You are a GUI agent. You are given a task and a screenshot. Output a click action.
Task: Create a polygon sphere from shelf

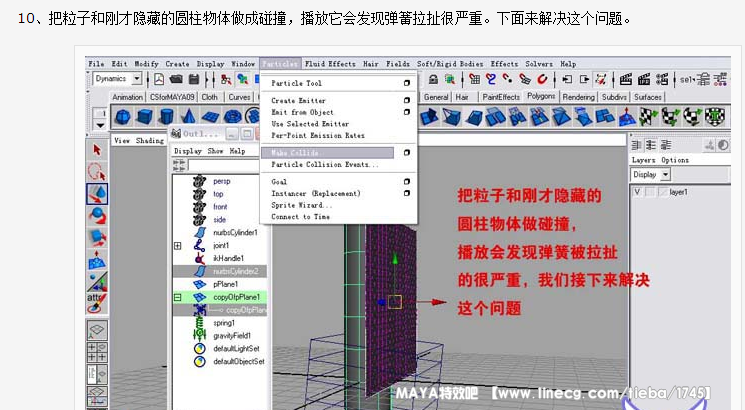123,116
